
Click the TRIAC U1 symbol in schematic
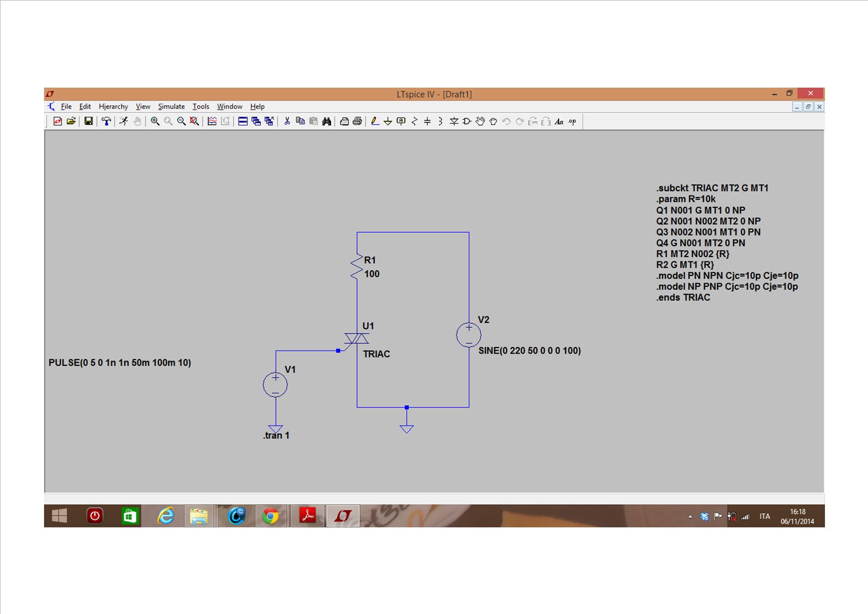point(357,339)
